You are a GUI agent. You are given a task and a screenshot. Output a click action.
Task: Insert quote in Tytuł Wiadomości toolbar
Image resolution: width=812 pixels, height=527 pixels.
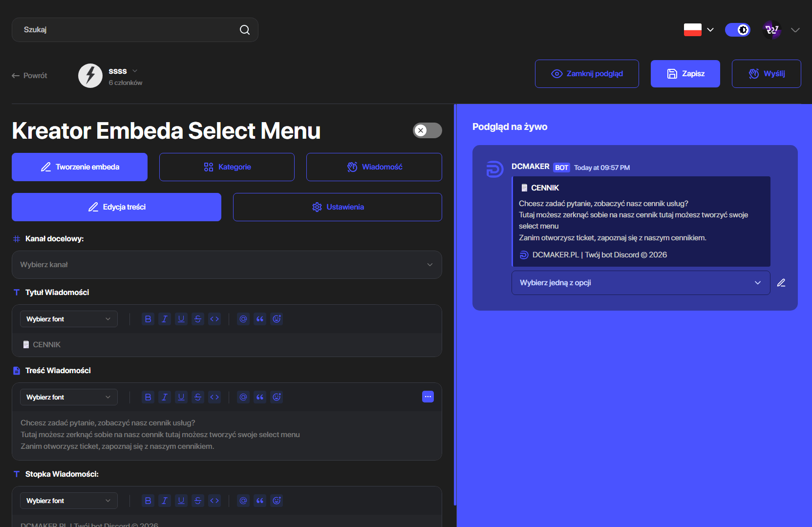pyautogui.click(x=260, y=319)
